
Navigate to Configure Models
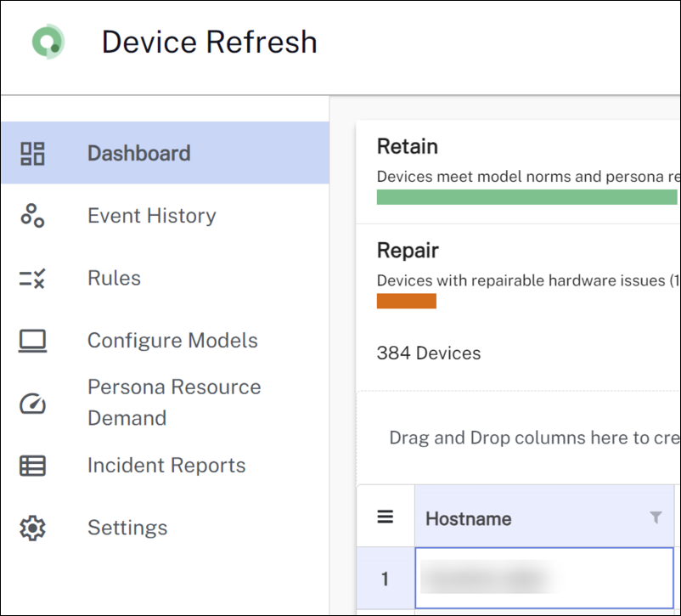coord(172,341)
